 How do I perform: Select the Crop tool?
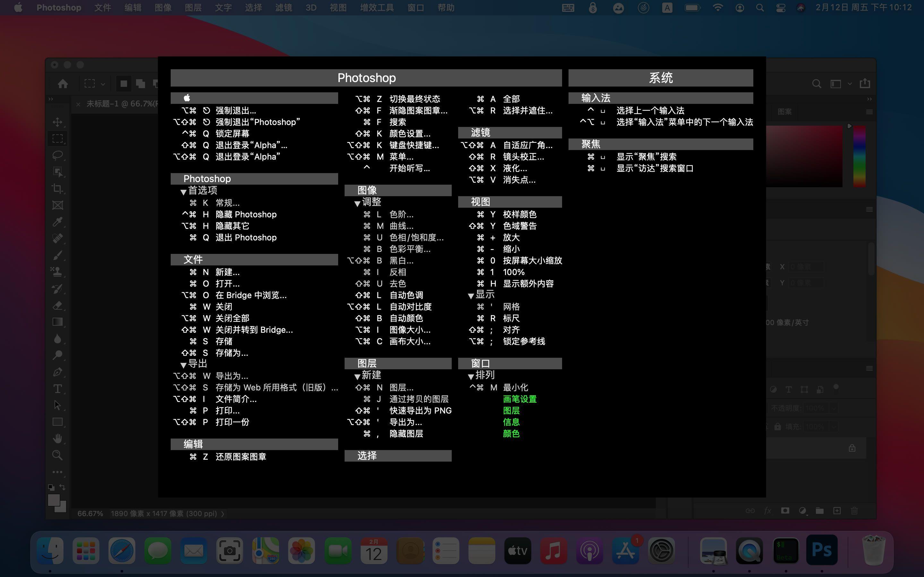click(58, 188)
